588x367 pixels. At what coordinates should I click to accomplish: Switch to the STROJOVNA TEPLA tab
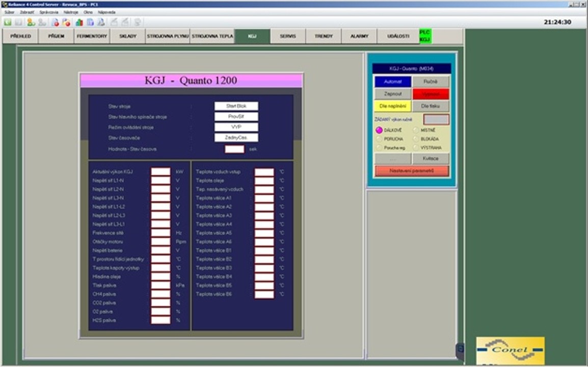click(212, 36)
